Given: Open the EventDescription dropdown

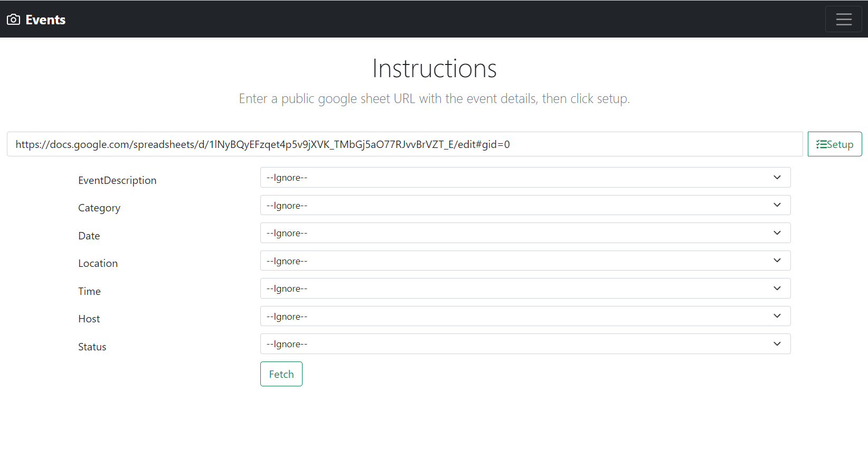Looking at the screenshot, I should point(525,178).
